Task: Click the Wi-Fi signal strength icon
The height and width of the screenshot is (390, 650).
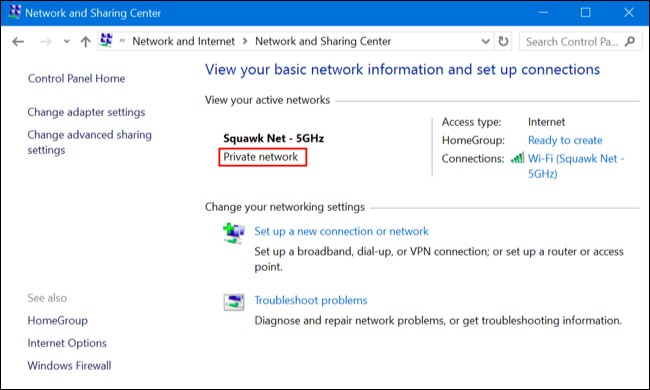Action: pos(517,158)
